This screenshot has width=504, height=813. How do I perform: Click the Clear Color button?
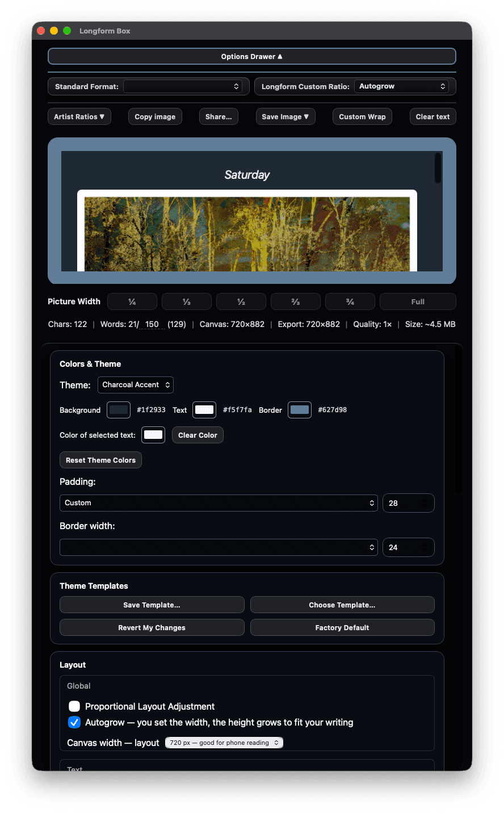point(198,435)
